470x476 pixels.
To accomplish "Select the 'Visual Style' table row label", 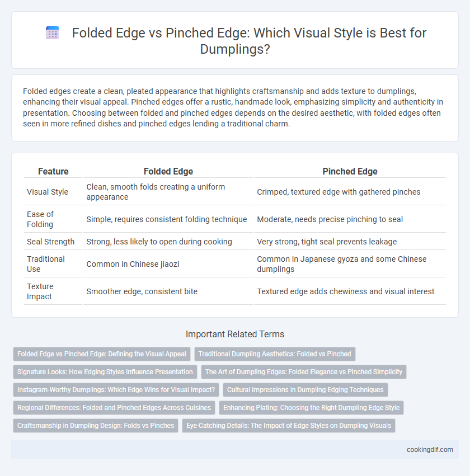I will pyautogui.click(x=48, y=192).
